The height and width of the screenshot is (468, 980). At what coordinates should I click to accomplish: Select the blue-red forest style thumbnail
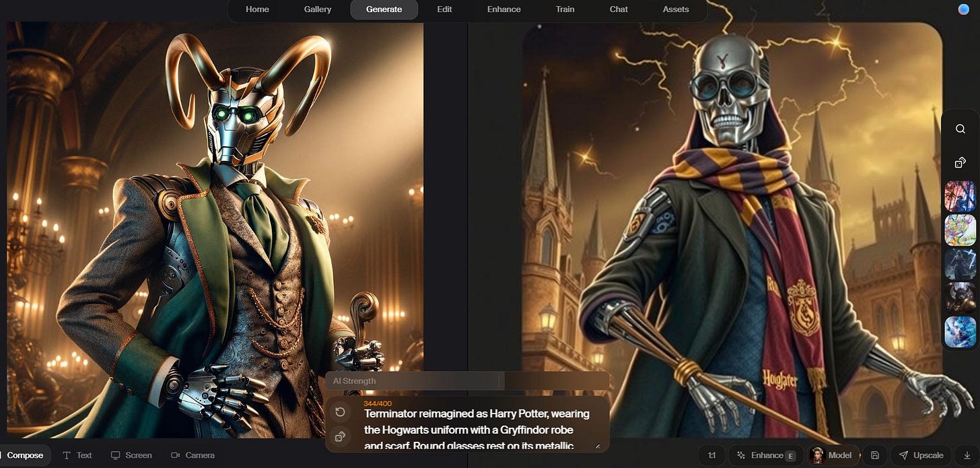[960, 196]
